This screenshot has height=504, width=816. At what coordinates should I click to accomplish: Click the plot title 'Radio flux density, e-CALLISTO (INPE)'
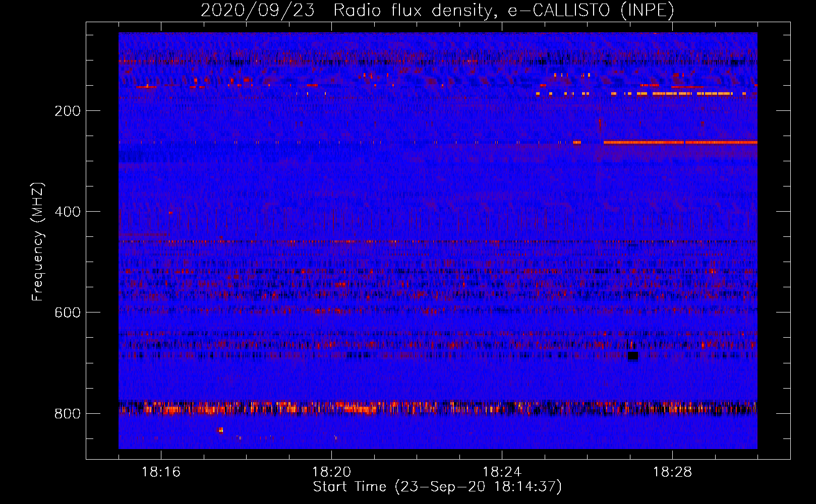[x=503, y=10]
